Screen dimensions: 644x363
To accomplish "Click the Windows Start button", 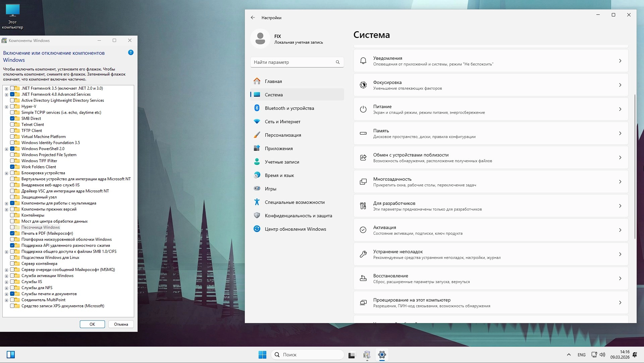I will [x=262, y=355].
